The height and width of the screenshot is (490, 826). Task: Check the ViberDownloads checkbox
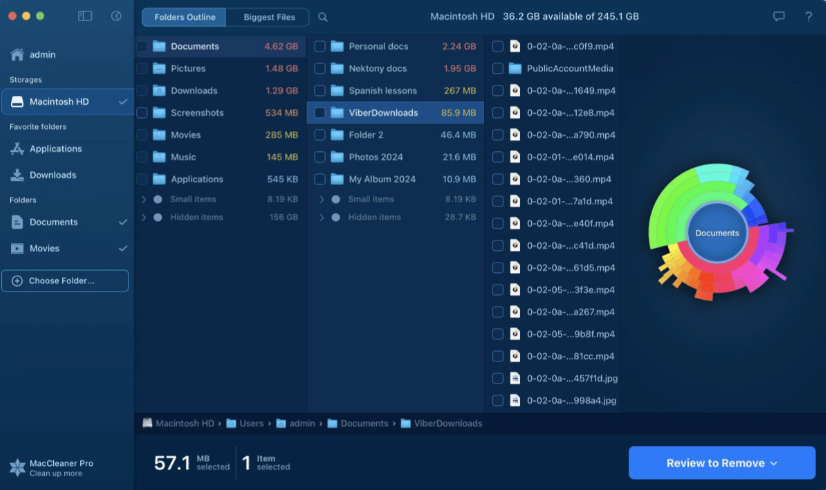coord(320,113)
